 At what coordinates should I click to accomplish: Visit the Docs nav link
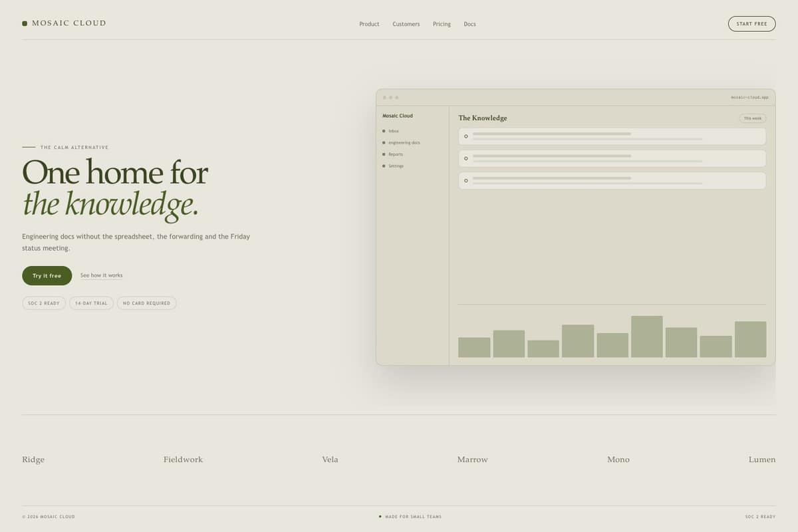[469, 24]
